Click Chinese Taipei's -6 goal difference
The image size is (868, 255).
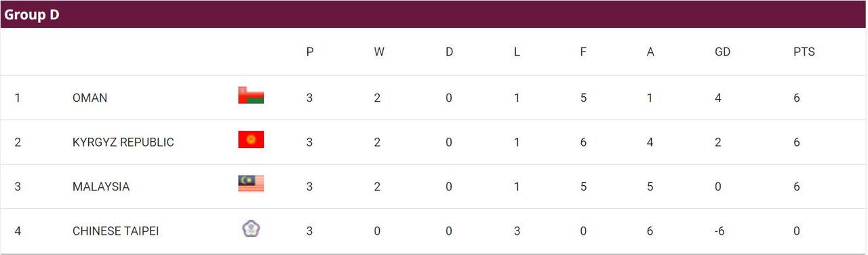pos(721,231)
